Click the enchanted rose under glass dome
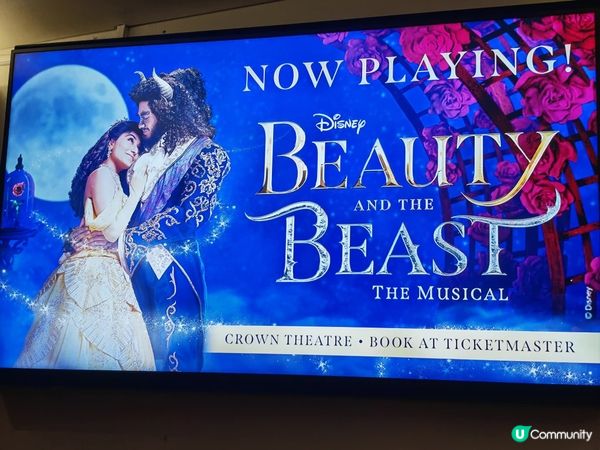600x450 pixels. click(18, 189)
